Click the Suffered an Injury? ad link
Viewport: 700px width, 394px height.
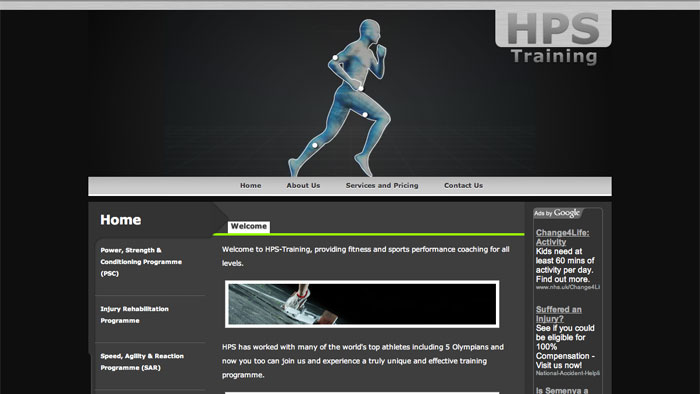[x=558, y=314]
